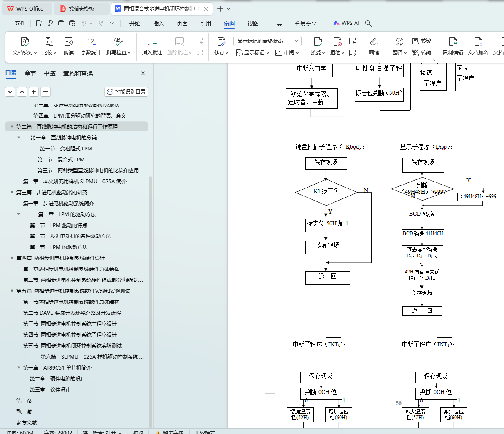Open the 工具 ribbon tab

[x=276, y=24]
